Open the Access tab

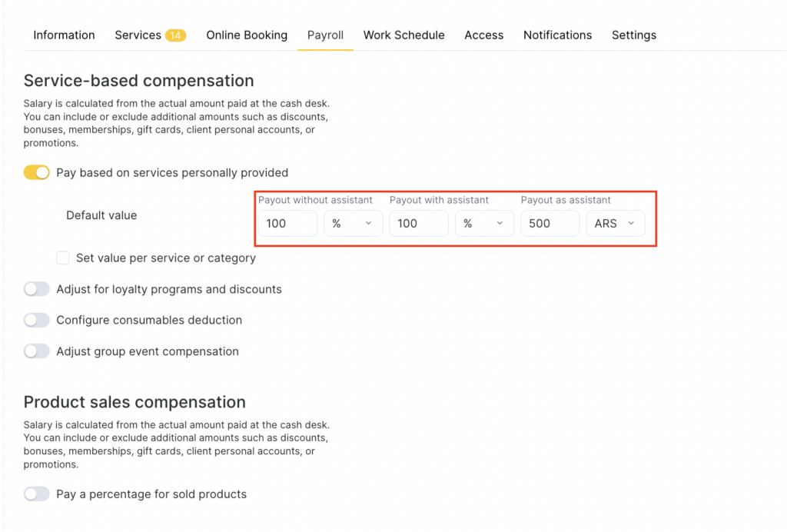(x=483, y=35)
